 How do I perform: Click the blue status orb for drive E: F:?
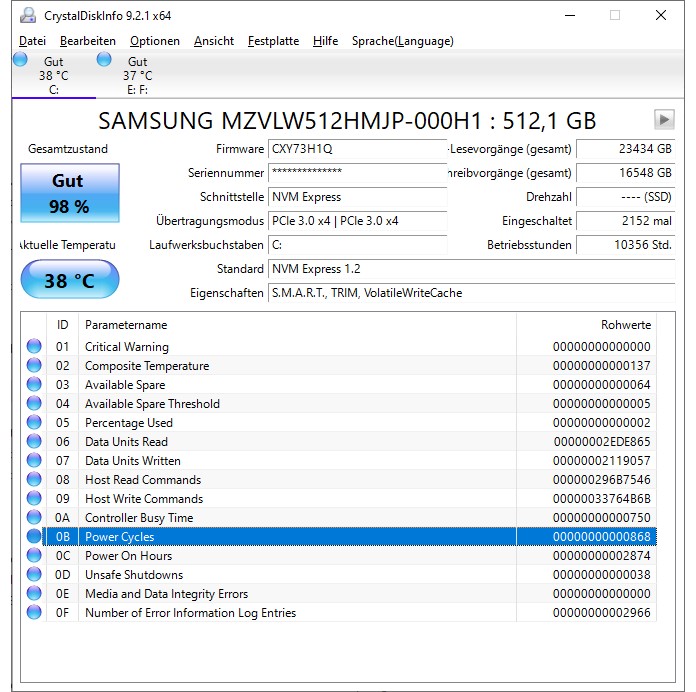[x=104, y=59]
